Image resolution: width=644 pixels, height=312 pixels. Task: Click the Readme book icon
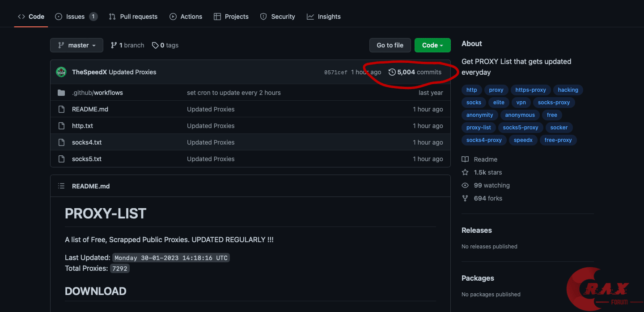(x=465, y=159)
